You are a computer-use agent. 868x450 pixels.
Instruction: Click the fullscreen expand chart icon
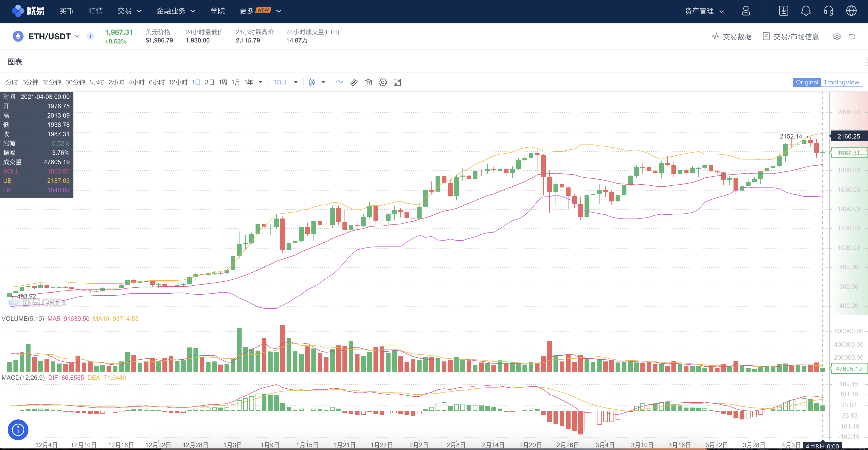tap(397, 82)
